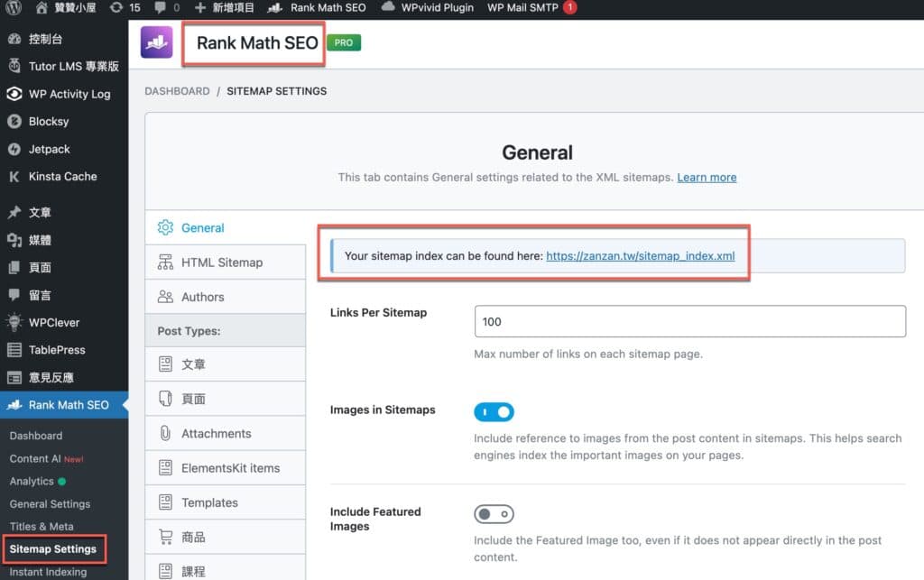Viewport: 924px width, 580px height.
Task: Open Titles & Meta submenu item
Action: tap(42, 527)
